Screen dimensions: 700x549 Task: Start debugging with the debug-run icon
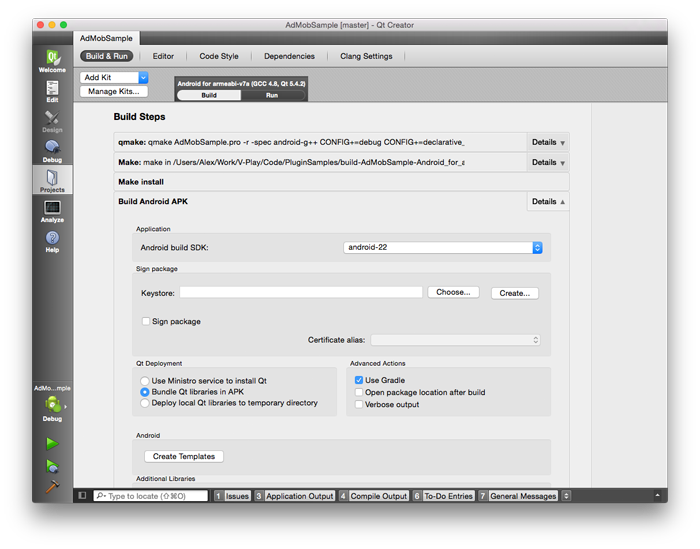(x=52, y=466)
